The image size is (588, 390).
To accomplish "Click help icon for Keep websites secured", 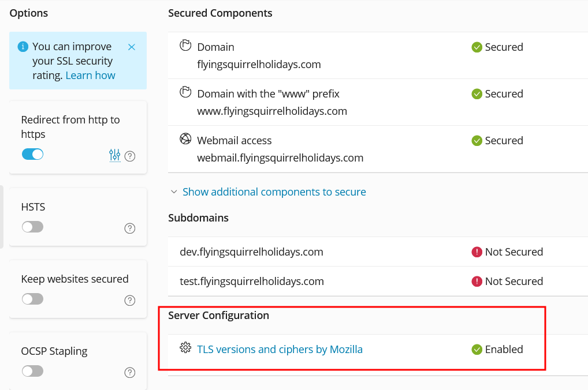I will [130, 301].
